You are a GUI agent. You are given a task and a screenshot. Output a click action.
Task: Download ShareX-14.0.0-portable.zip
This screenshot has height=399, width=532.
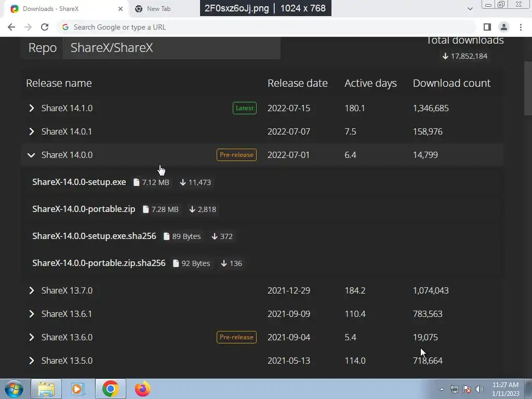(x=84, y=209)
